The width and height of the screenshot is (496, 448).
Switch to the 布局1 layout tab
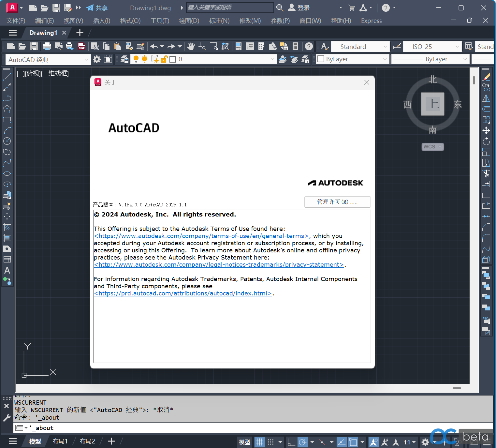pos(60,441)
